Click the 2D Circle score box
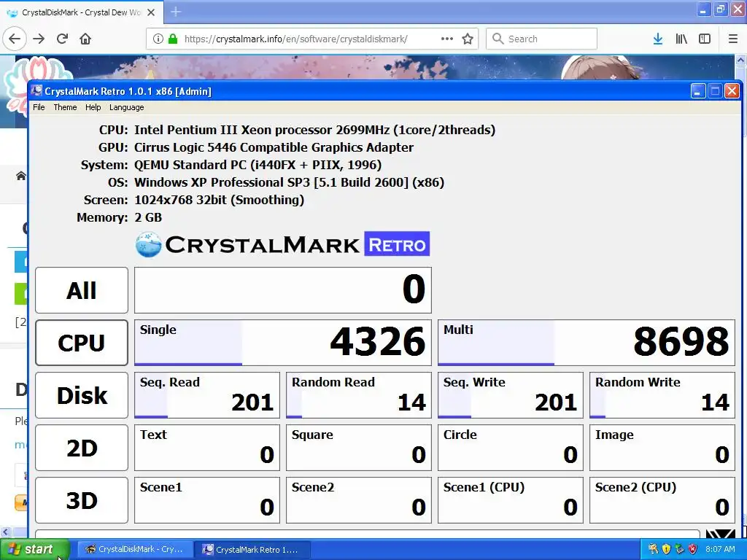The height and width of the screenshot is (560, 747). [510, 448]
